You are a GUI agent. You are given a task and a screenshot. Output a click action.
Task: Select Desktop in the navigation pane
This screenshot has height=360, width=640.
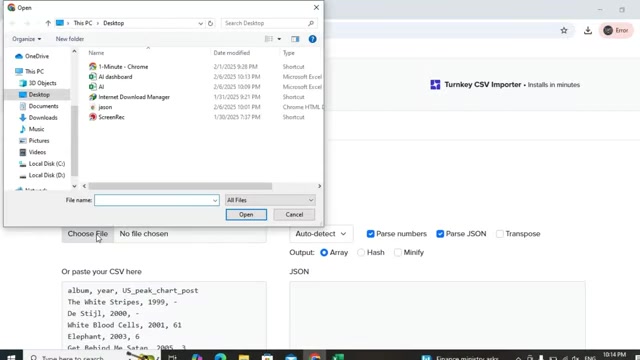point(34,94)
